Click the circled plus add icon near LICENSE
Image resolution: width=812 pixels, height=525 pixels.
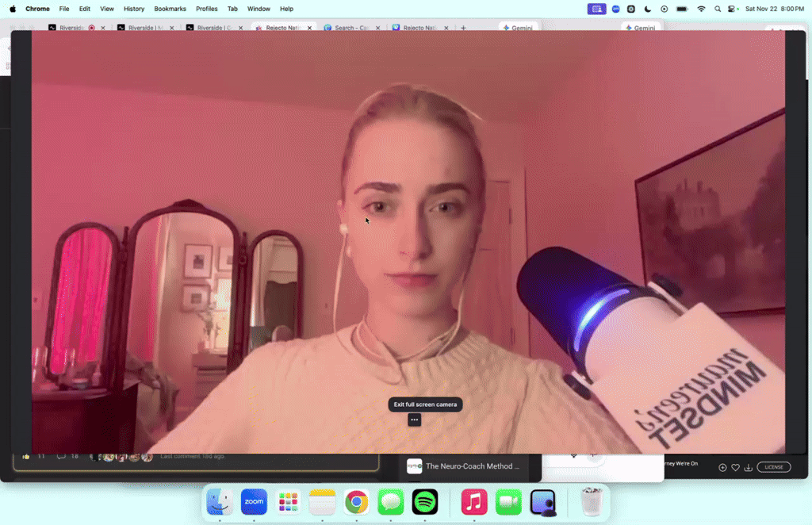pyautogui.click(x=722, y=468)
